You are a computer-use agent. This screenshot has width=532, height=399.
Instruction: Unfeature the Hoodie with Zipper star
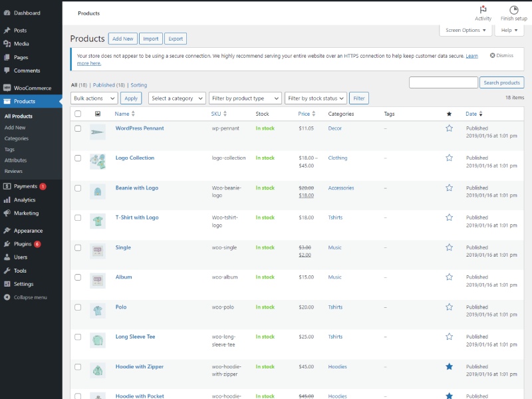point(449,366)
